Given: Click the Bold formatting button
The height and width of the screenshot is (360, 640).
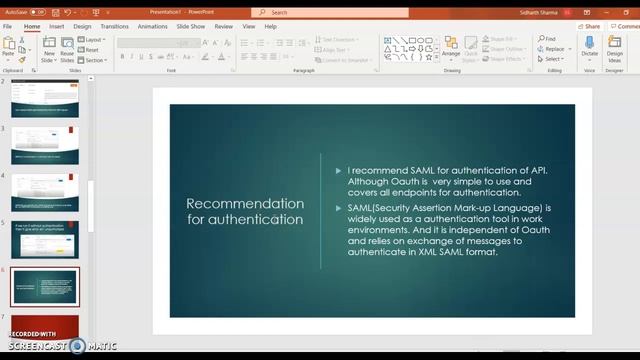Looking at the screenshot, I should (122, 57).
